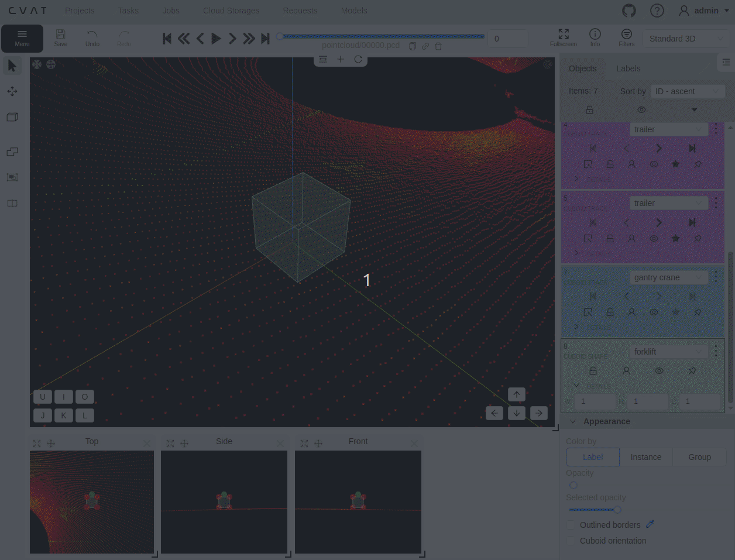735x560 pixels.
Task: Switch to the Labels tab
Action: point(628,68)
